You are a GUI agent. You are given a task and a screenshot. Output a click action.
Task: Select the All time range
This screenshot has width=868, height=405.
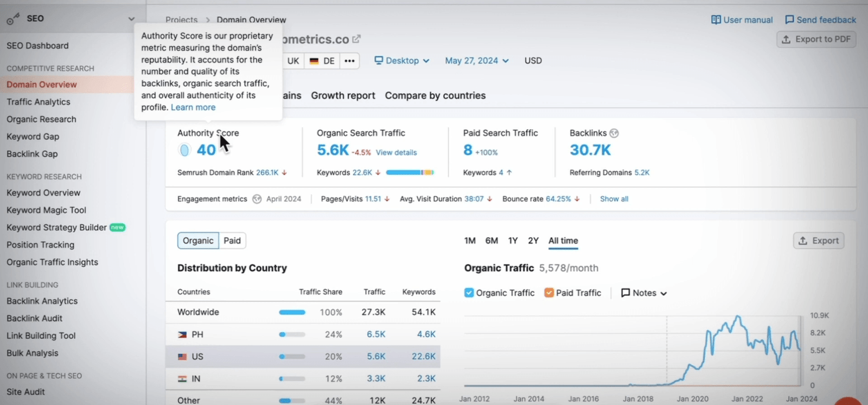[x=563, y=241]
